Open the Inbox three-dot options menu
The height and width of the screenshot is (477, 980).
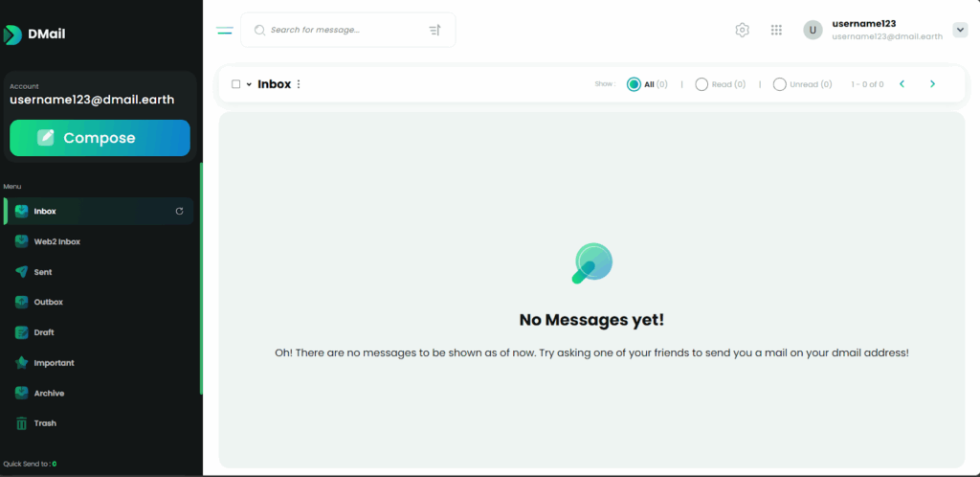(299, 84)
